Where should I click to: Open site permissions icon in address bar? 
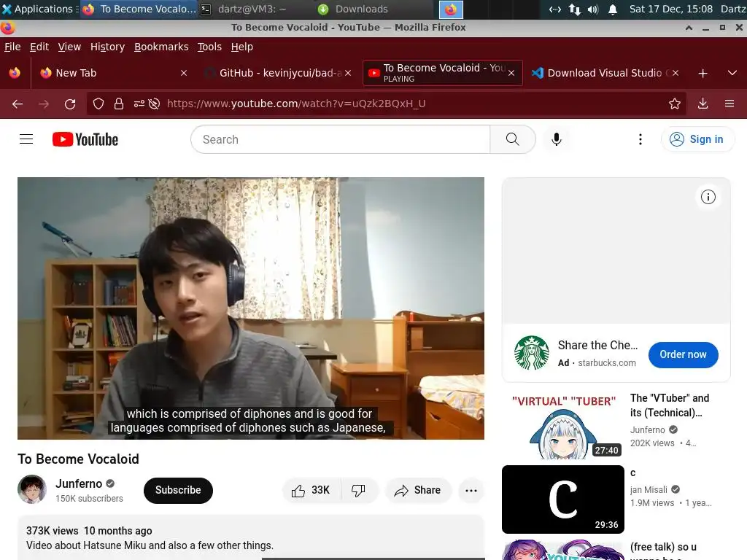[139, 104]
